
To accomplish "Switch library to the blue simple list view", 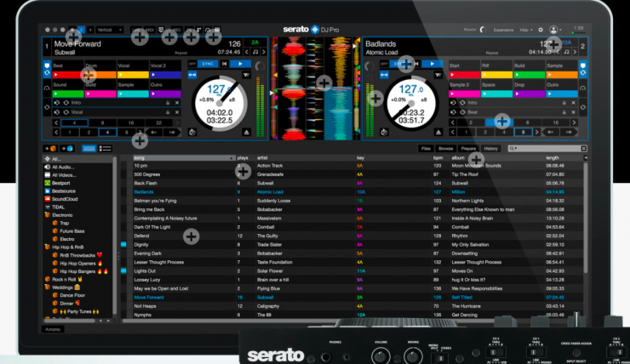I will click(89, 149).
